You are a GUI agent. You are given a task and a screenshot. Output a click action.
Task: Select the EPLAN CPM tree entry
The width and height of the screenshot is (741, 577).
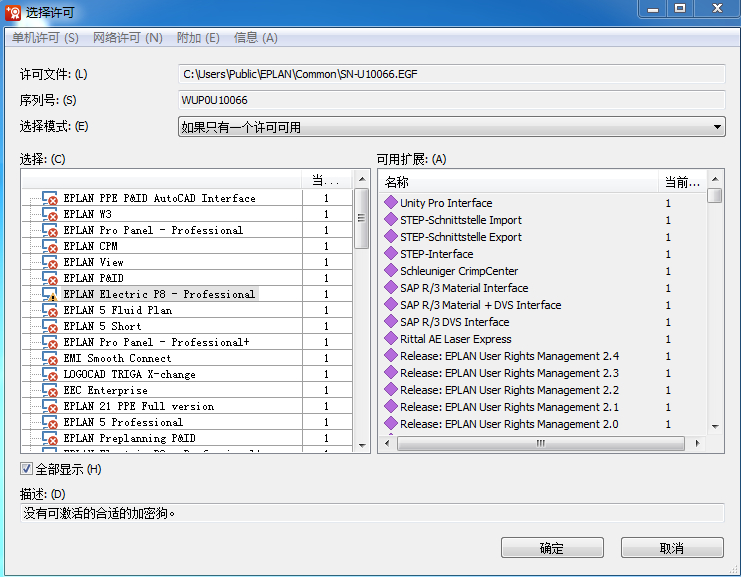[90, 246]
